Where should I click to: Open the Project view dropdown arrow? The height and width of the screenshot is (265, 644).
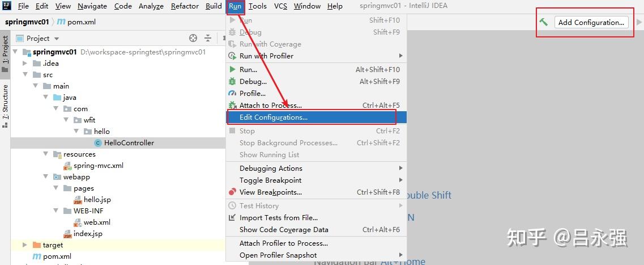coord(57,39)
